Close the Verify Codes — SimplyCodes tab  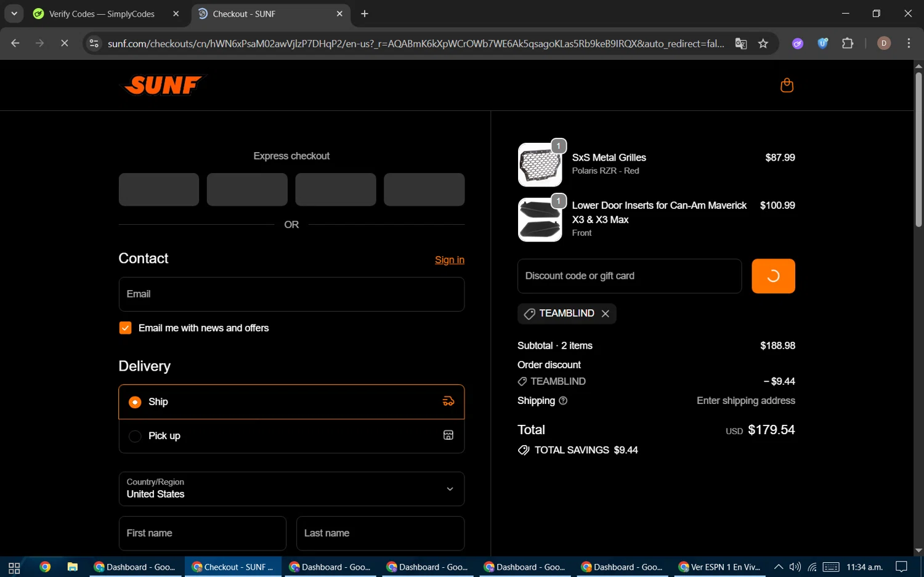point(176,14)
